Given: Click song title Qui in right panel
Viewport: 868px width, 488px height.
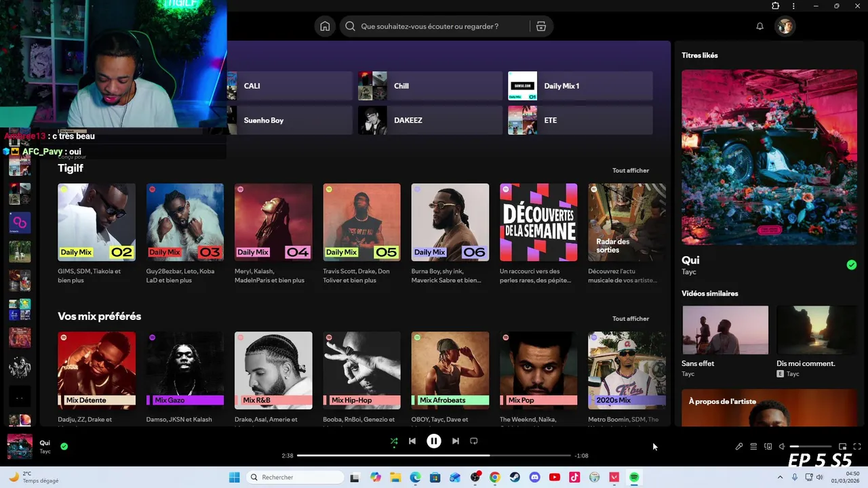Looking at the screenshot, I should (690, 260).
